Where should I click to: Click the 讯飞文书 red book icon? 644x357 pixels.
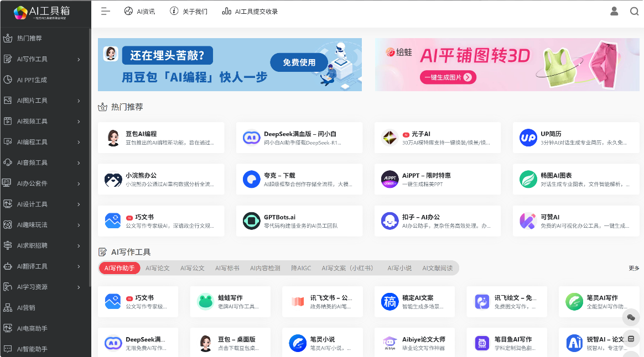click(297, 302)
